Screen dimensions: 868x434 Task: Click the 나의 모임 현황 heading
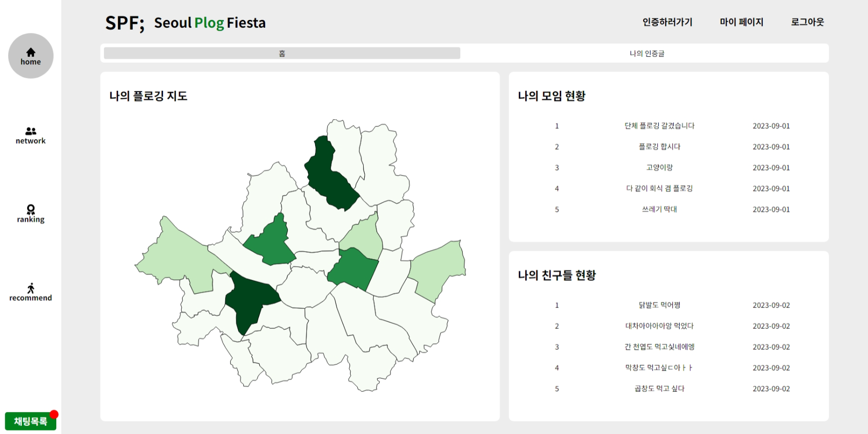click(x=552, y=96)
